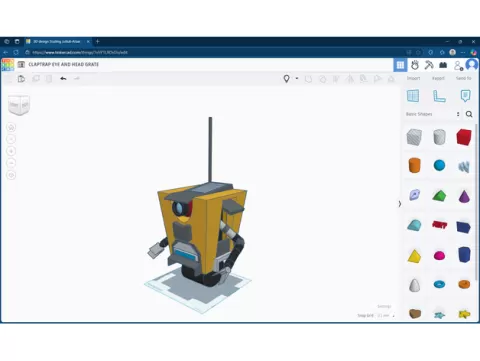Image resolution: width=480 pixels, height=361 pixels.
Task: Click the Delete trash toolbar icon
Action: [49, 79]
